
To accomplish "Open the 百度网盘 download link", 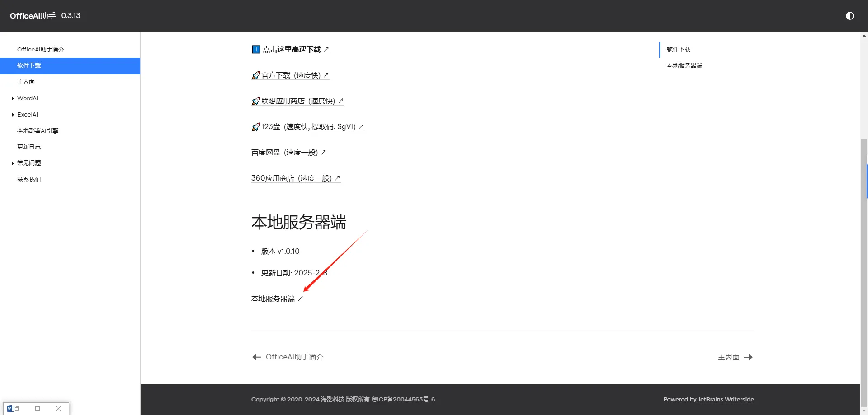I will pos(285,153).
